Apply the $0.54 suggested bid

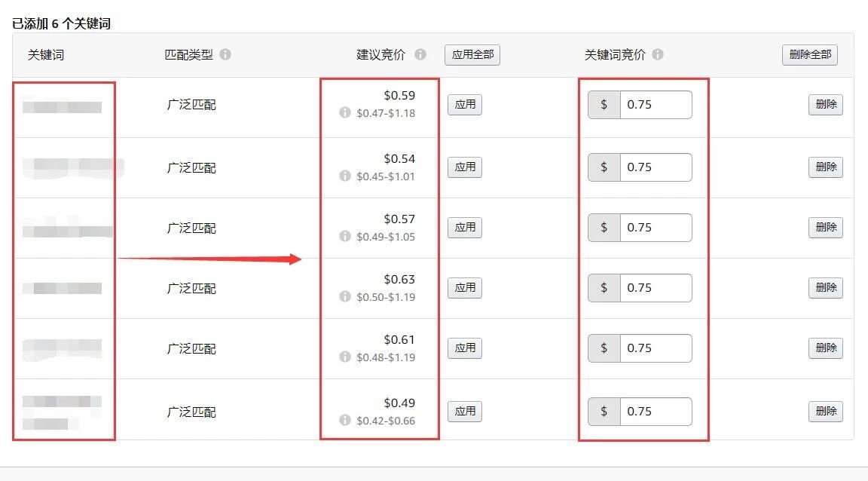(x=465, y=167)
